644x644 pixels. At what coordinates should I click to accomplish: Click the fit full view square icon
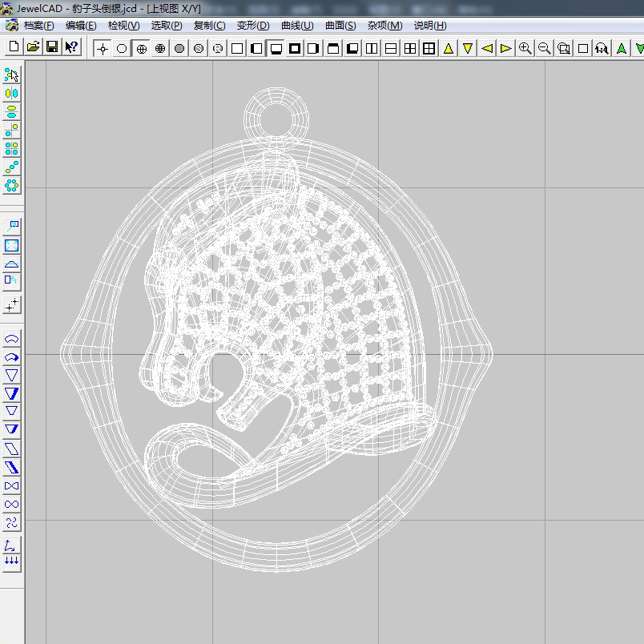(583, 49)
